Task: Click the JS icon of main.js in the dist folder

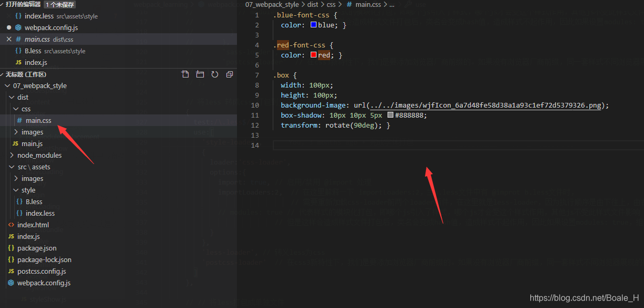Action: (15, 143)
